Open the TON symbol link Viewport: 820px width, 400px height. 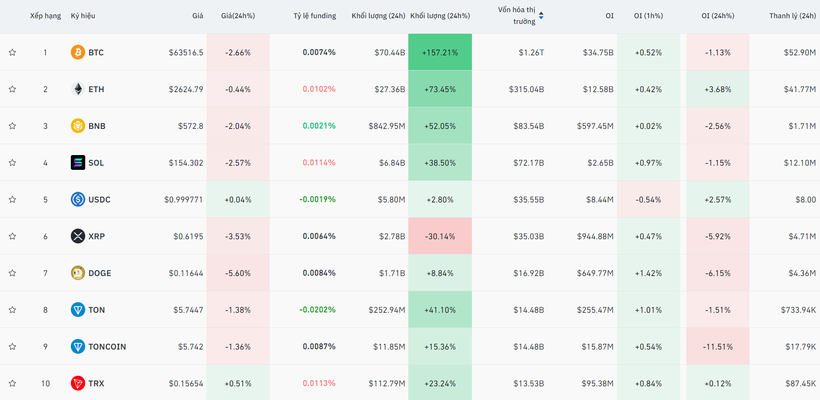pyautogui.click(x=96, y=310)
